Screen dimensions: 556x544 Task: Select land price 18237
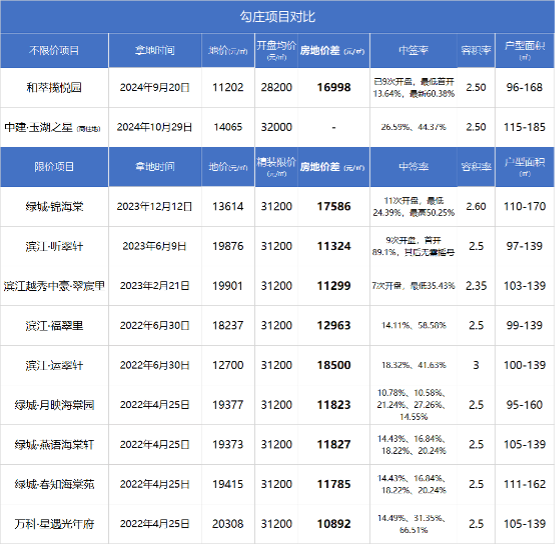click(x=228, y=326)
